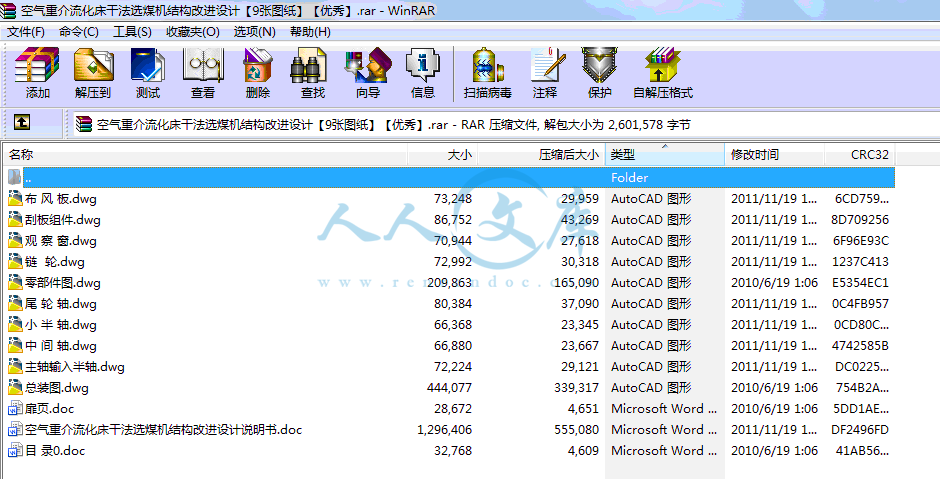Click the file icon of 链 轮.dwg

15,261
